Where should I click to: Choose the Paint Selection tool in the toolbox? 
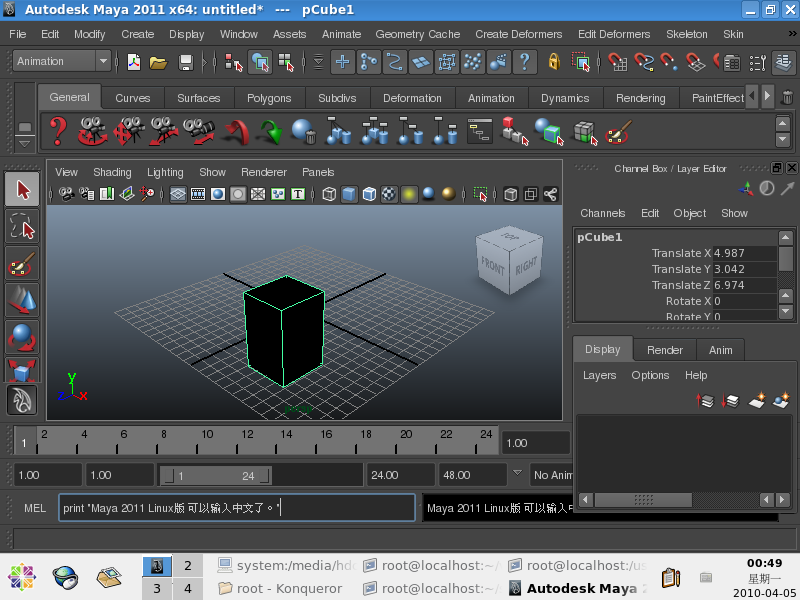click(22, 264)
